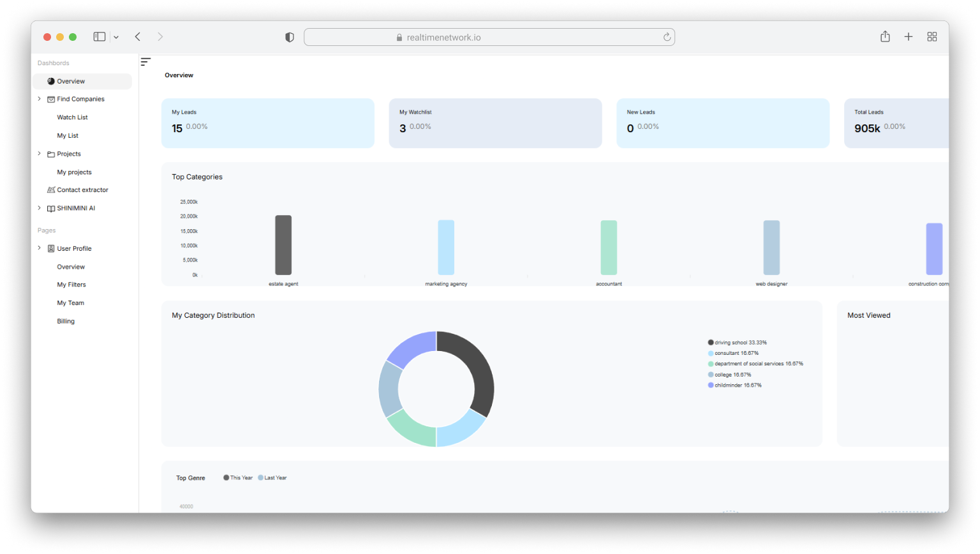Open the My Filters link
The width and height of the screenshot is (980, 554).
(71, 285)
